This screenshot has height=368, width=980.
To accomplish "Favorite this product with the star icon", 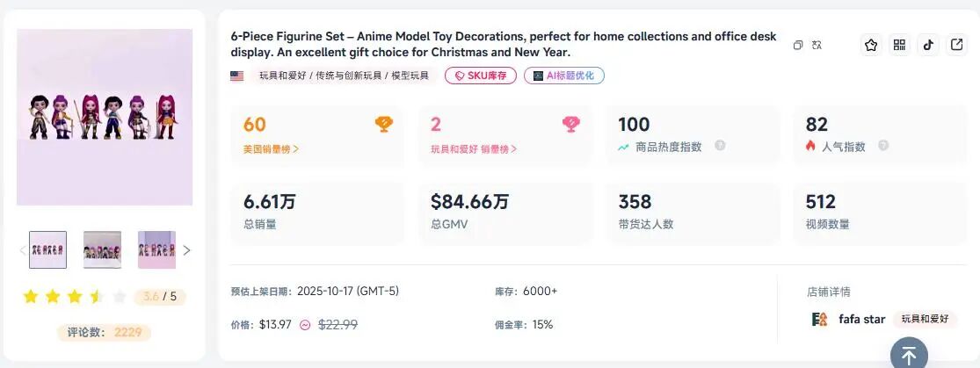I will coord(871,46).
